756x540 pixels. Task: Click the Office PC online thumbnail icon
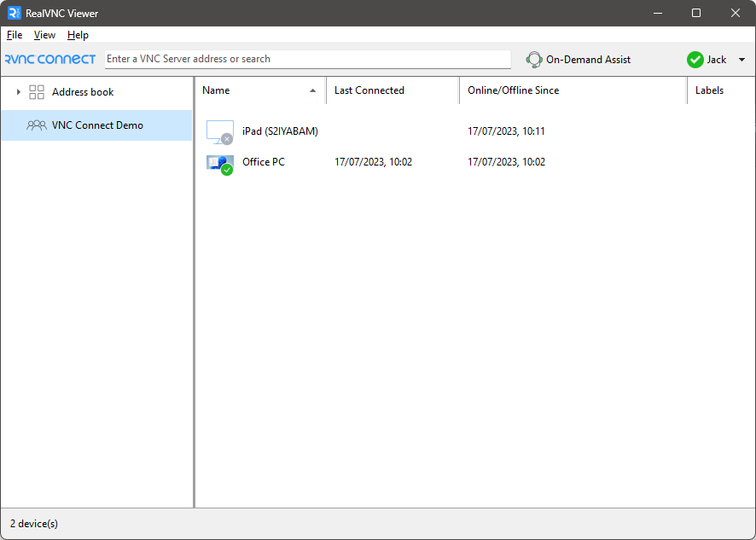click(220, 165)
